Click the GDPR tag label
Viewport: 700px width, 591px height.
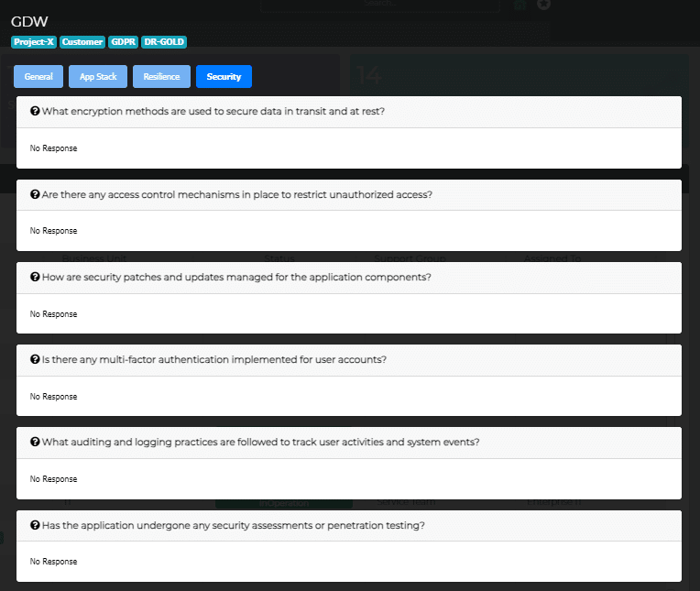[123, 42]
